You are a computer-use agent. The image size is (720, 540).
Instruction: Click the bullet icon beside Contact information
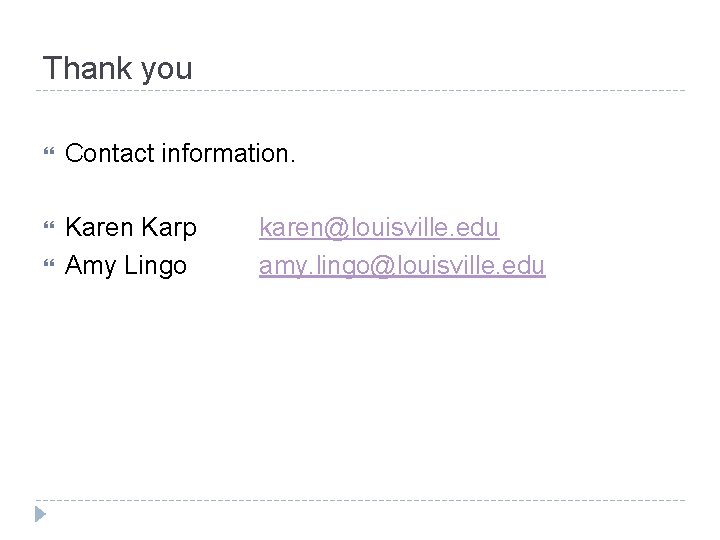click(x=49, y=153)
